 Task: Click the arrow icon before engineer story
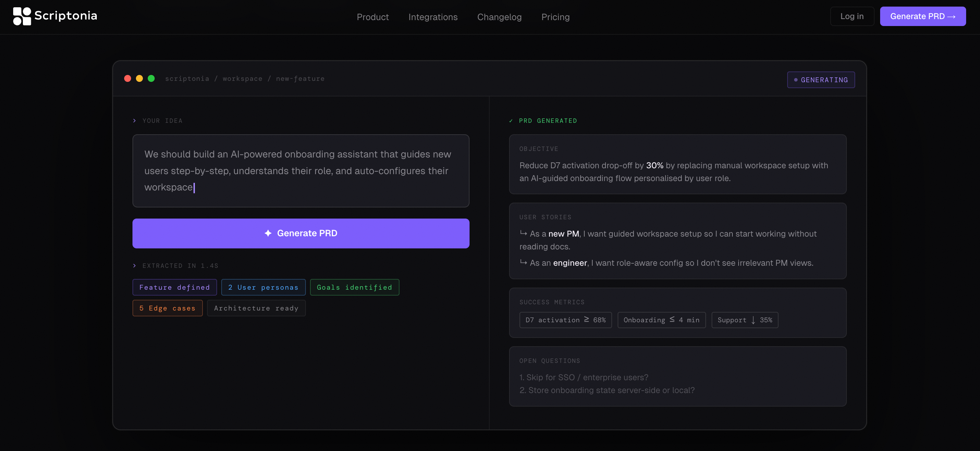[524, 263]
